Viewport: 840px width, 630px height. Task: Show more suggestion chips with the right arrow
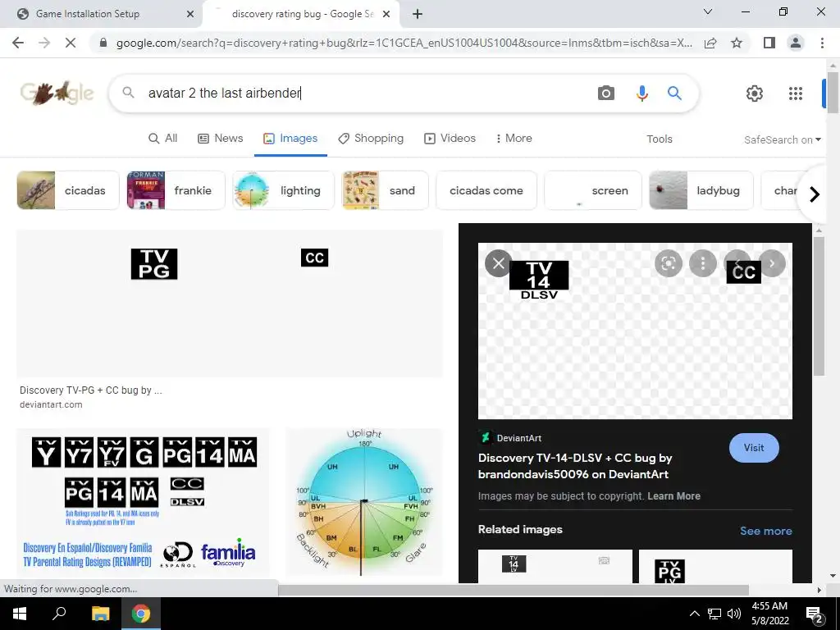tap(815, 194)
